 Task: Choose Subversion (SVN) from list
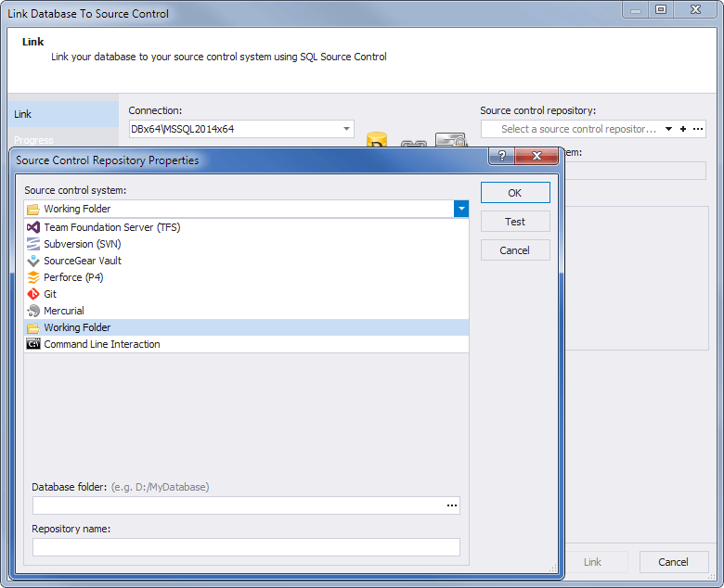(x=246, y=244)
